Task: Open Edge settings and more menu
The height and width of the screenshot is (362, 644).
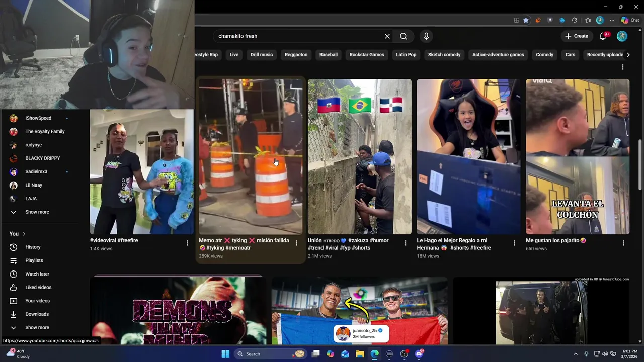Action: tap(612, 20)
